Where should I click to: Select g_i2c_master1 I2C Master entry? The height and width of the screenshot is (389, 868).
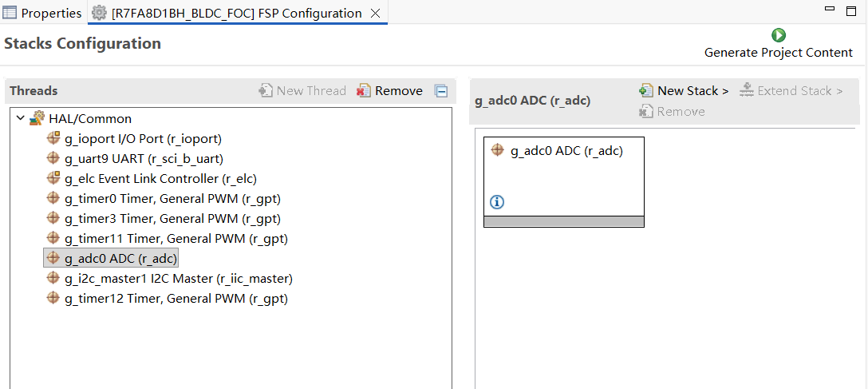click(x=178, y=279)
